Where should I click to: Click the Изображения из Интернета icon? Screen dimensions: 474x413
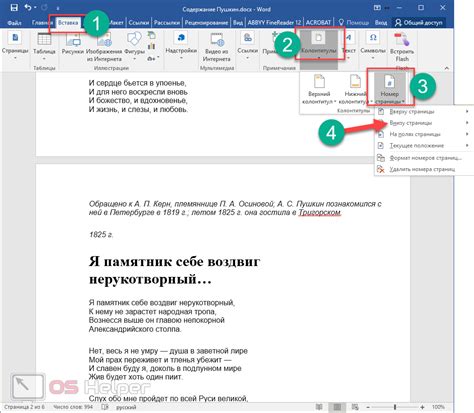tap(104, 47)
